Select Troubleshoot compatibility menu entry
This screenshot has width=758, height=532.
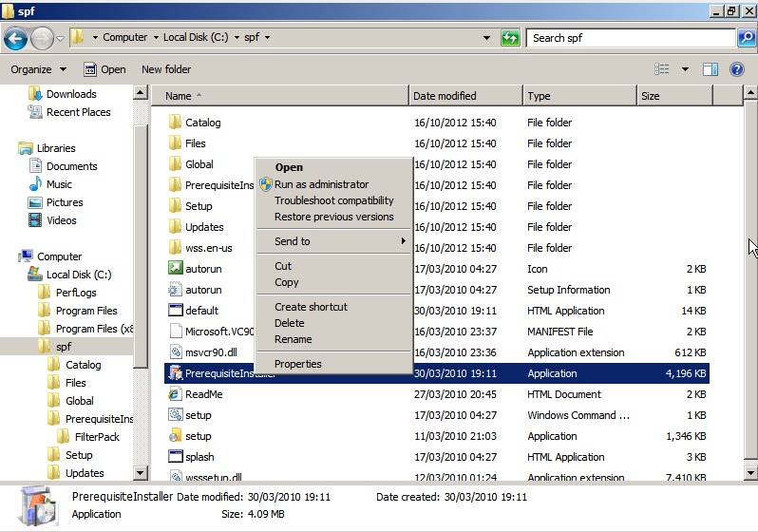click(333, 200)
